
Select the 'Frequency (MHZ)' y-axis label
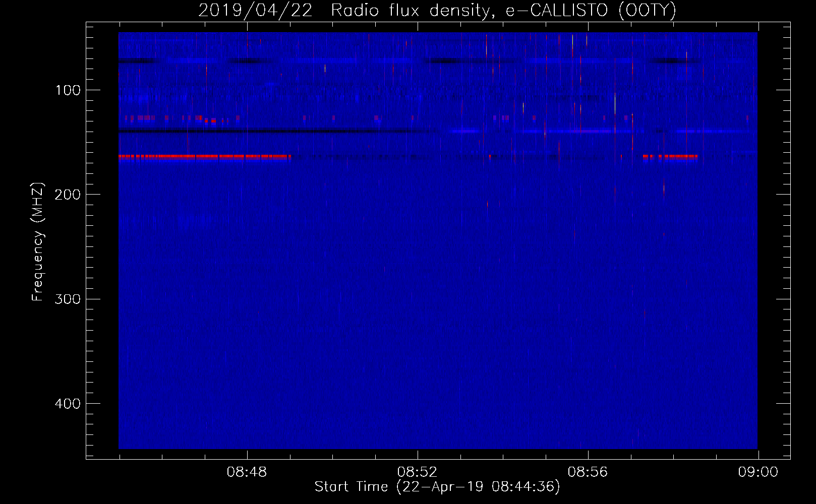point(38,242)
